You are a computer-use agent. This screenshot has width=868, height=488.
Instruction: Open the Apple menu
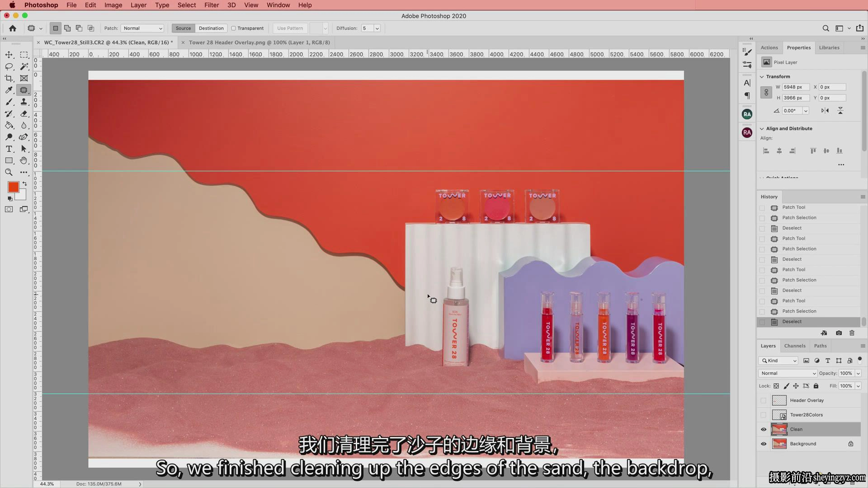pos(12,5)
